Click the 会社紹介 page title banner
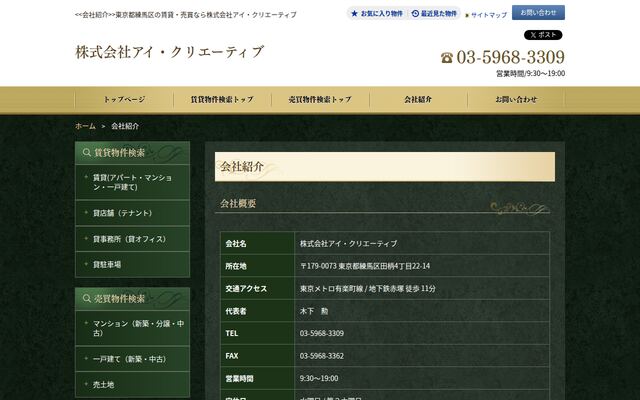Screen dimensions: 640x400 (385, 167)
